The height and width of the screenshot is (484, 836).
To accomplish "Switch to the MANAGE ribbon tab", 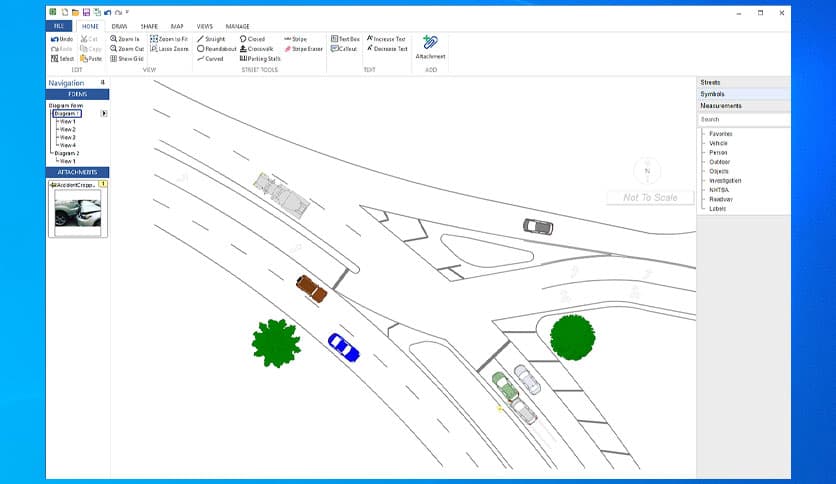I will click(x=237, y=26).
